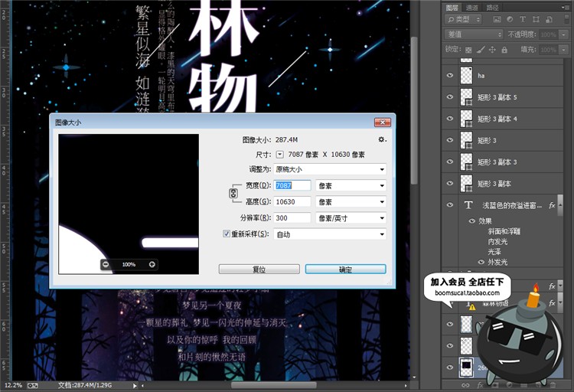The height and width of the screenshot is (392, 574).
Task: Filter layers by adjustment layer icon
Action: tap(510, 19)
